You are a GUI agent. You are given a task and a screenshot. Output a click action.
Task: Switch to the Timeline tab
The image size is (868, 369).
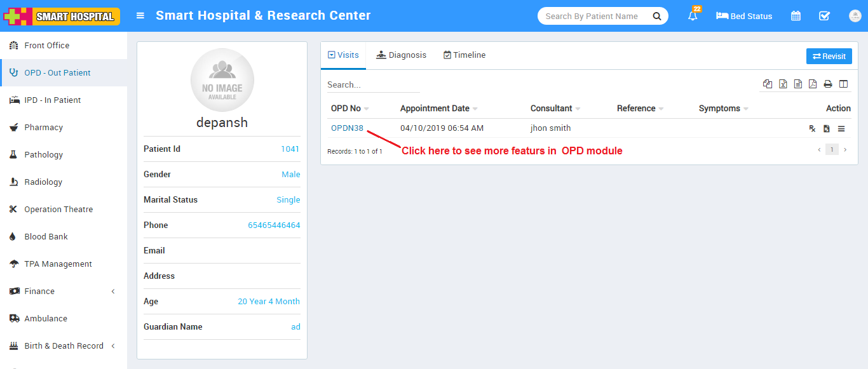[465, 55]
